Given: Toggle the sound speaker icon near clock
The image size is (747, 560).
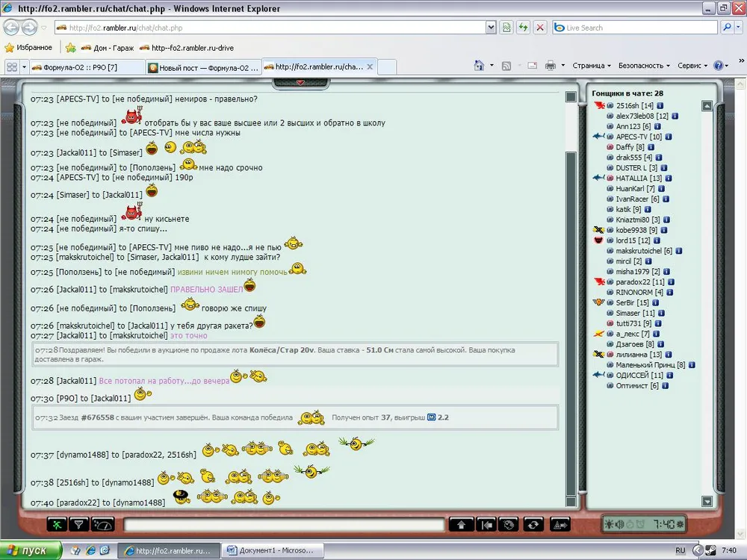Looking at the screenshot, I should (620, 525).
